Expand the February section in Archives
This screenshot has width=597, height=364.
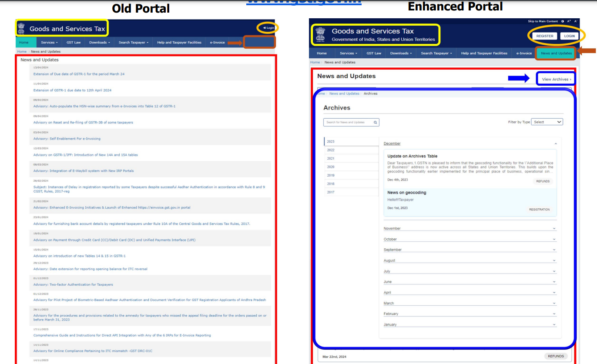coord(470,314)
